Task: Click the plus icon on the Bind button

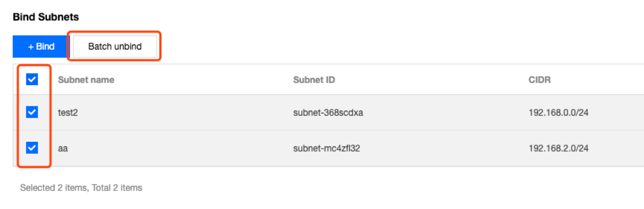Action: pos(31,47)
